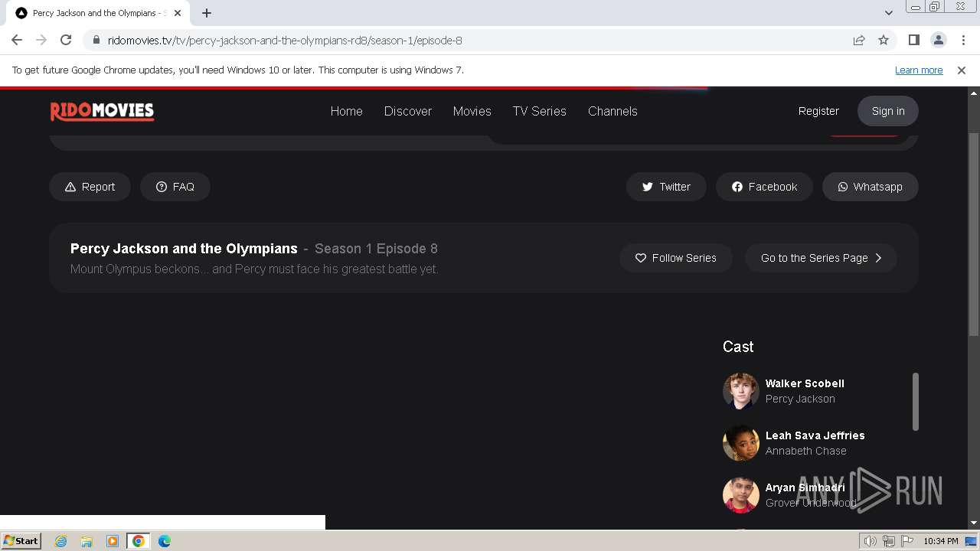Click the network tray icon
The width and height of the screenshot is (980, 551).
889,541
